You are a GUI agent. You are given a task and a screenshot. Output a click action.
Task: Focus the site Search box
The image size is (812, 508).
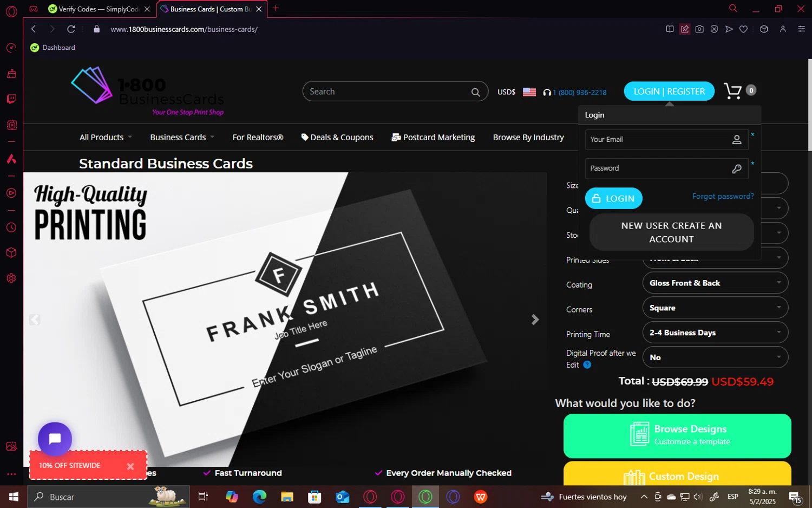click(x=395, y=92)
